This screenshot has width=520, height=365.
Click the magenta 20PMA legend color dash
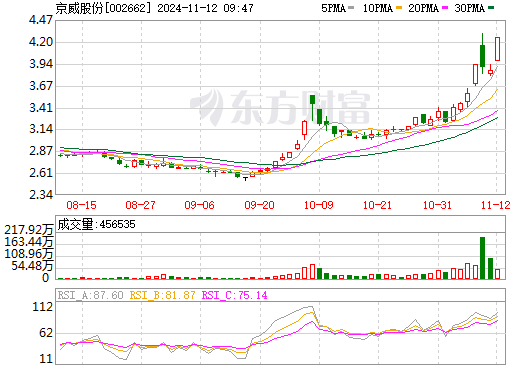pos(445,8)
